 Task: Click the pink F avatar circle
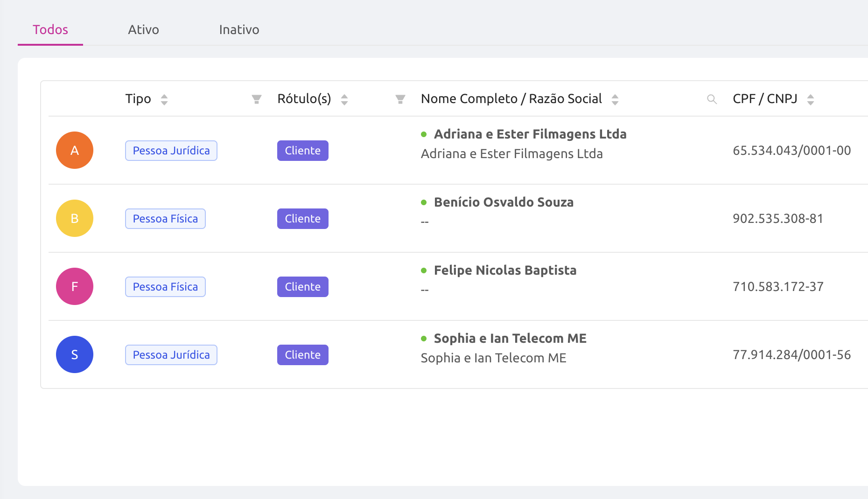(x=75, y=286)
